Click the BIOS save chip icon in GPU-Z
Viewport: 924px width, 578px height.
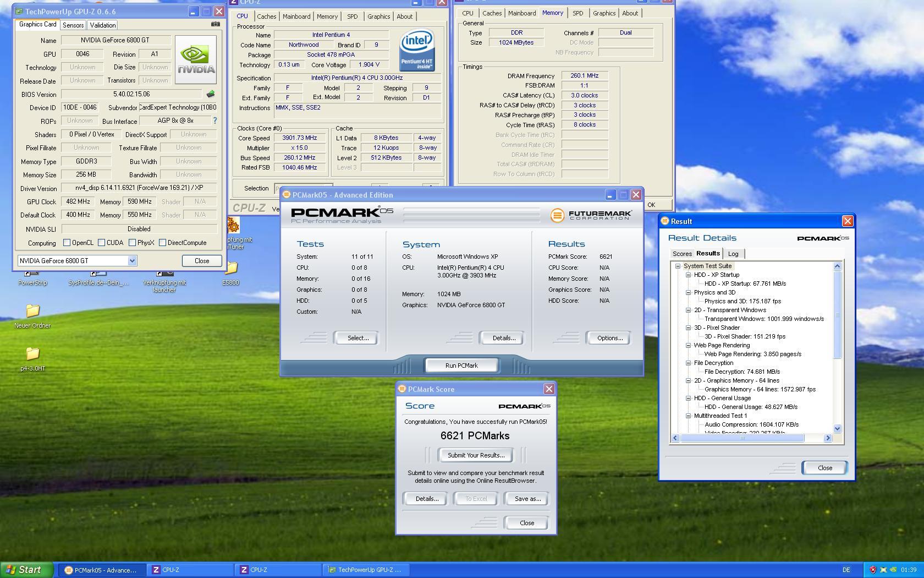point(210,94)
